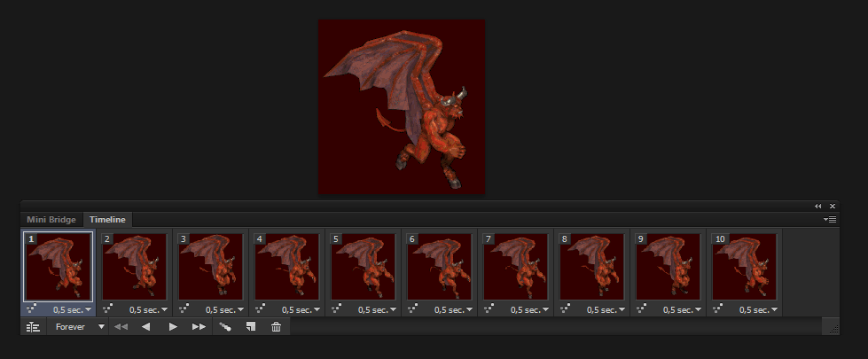Convert to video timeline icon
This screenshot has width=868, height=359.
33,327
